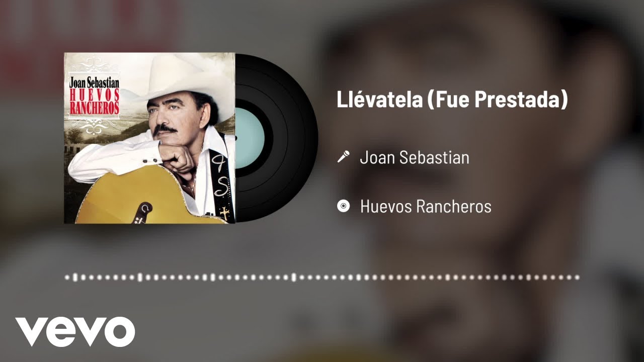The width and height of the screenshot is (644, 362).
Task: Click the Huevos Rancheros album cover art
Action: tap(149, 138)
